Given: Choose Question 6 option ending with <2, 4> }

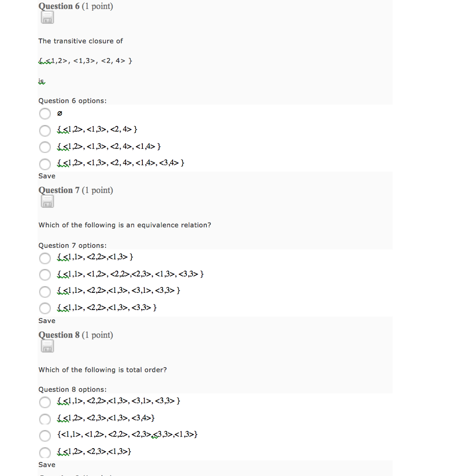Looking at the screenshot, I should (x=45, y=131).
